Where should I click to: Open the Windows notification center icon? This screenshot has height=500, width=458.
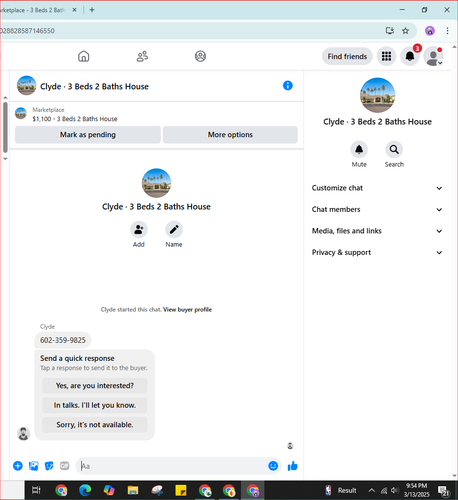[x=444, y=490]
